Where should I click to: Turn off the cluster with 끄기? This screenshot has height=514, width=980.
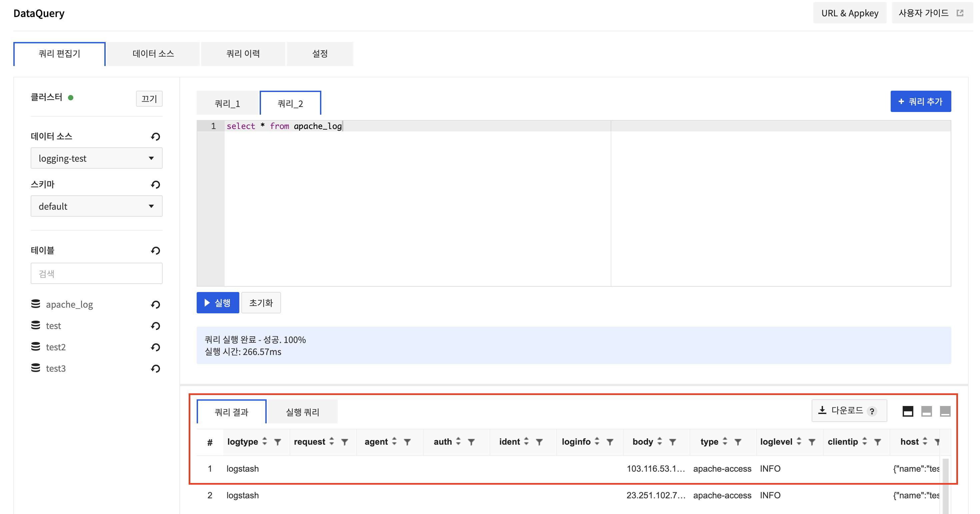(x=149, y=99)
